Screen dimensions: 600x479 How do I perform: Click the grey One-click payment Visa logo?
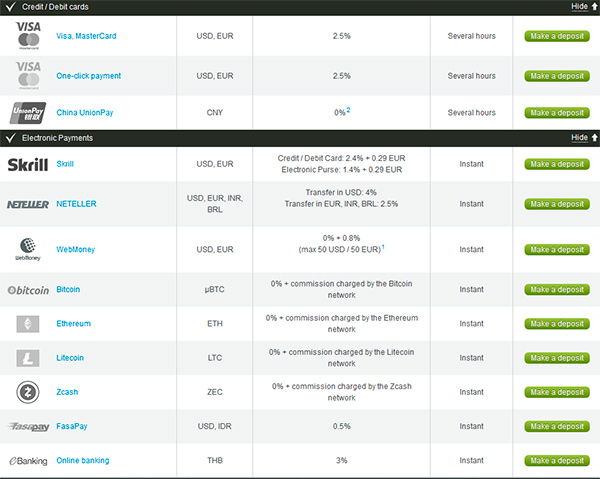(x=28, y=75)
